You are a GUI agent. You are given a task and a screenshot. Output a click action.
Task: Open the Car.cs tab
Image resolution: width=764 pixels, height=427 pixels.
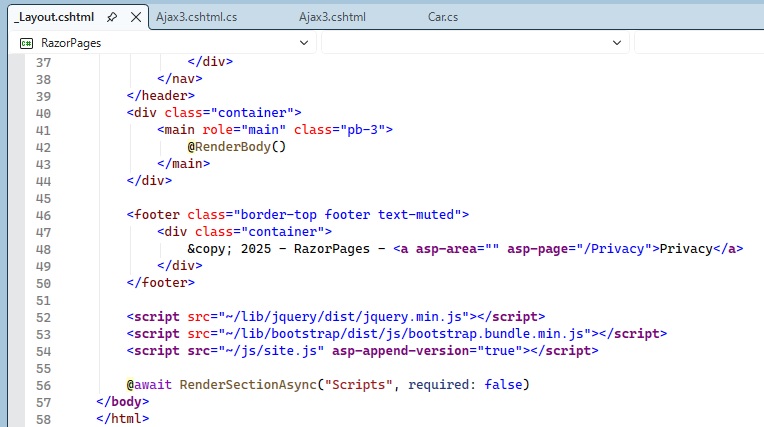pyautogui.click(x=443, y=17)
